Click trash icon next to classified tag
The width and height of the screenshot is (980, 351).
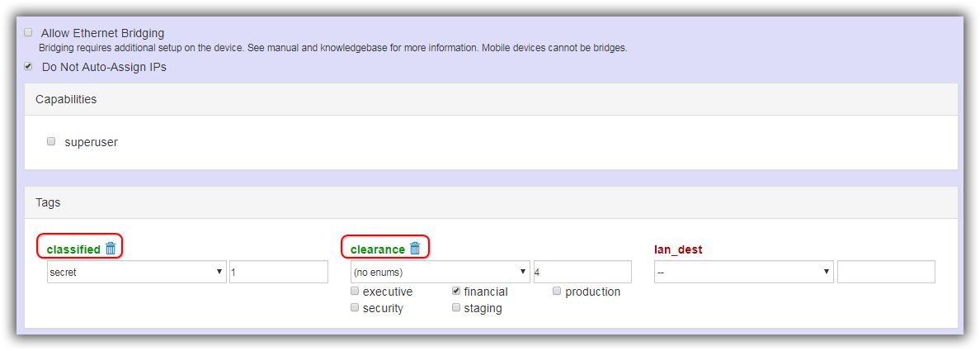pyautogui.click(x=111, y=249)
